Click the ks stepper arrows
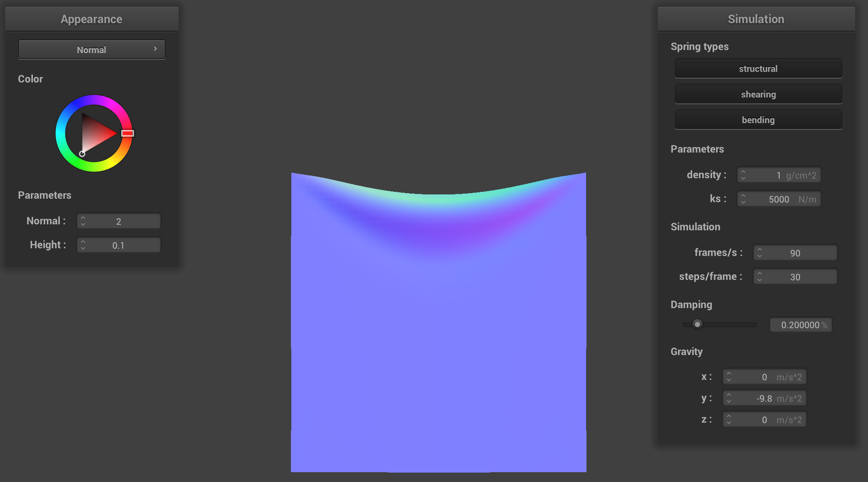The image size is (868, 482). (743, 199)
